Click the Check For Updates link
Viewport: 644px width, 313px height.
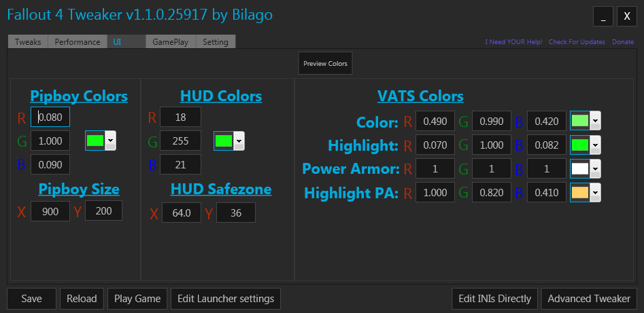coord(577,42)
